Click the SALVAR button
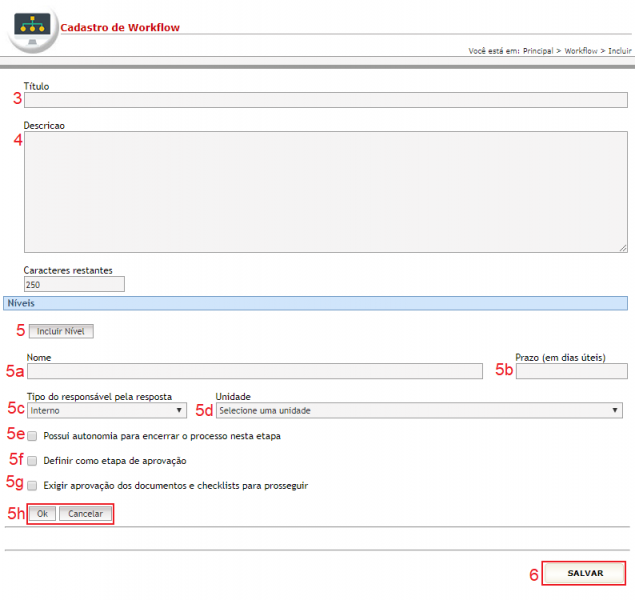 (x=585, y=573)
